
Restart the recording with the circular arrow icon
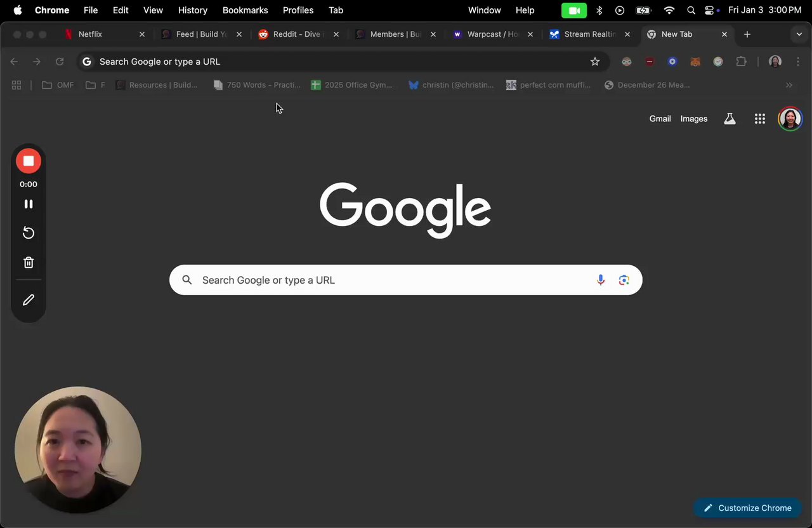29,233
